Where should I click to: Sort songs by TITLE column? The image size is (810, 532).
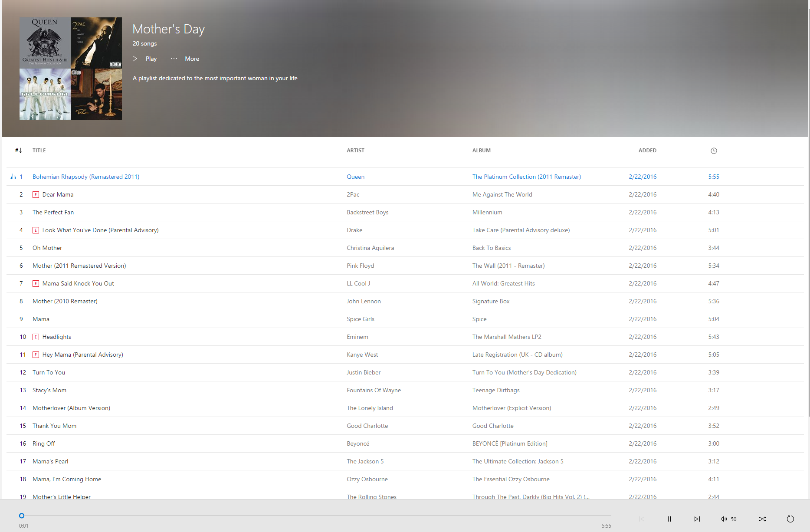[39, 151]
